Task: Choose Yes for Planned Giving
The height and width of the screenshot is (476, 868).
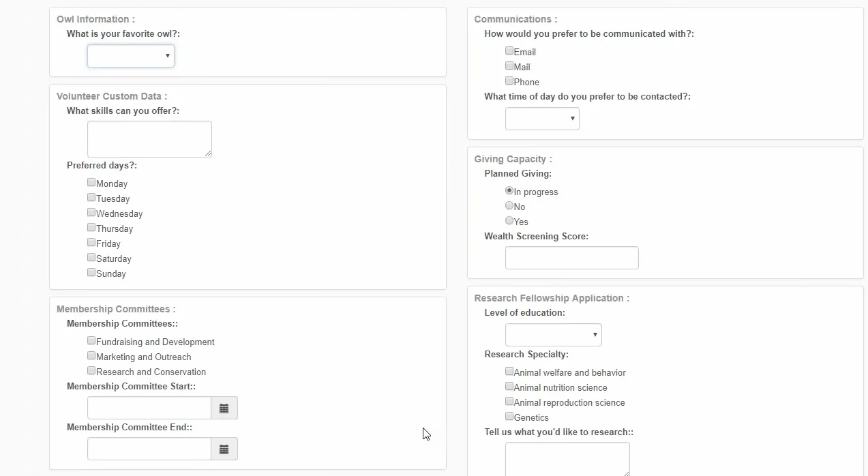Action: [x=509, y=220]
